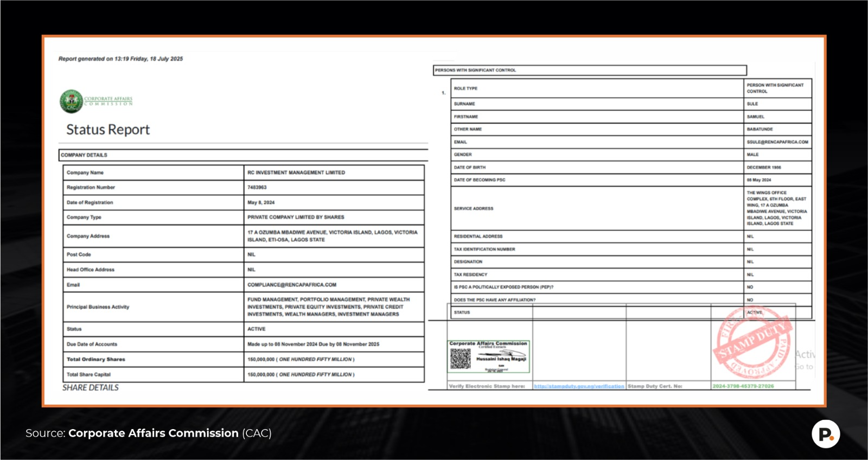Select COMPLIANCE@RENCAPAFRICA.COM email
This screenshot has width=868, height=460.
[292, 285]
